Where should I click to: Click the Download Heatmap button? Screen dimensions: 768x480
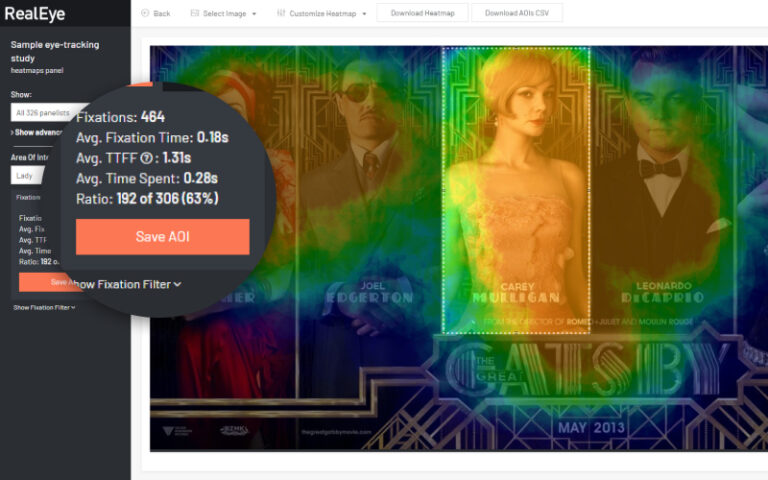click(420, 13)
